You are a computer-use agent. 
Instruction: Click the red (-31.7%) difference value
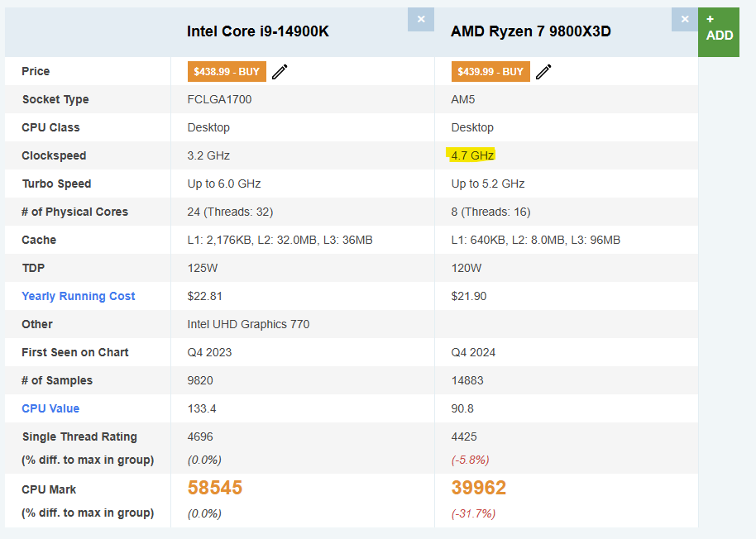pos(473,513)
